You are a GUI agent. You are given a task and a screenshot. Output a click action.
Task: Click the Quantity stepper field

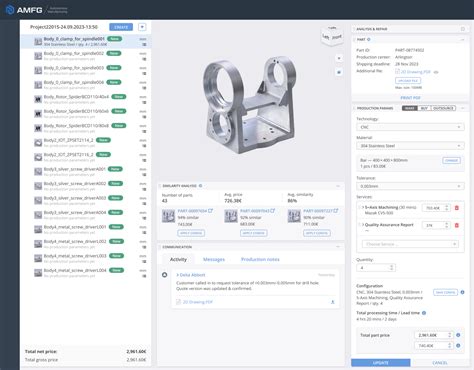pyautogui.click(x=376, y=267)
